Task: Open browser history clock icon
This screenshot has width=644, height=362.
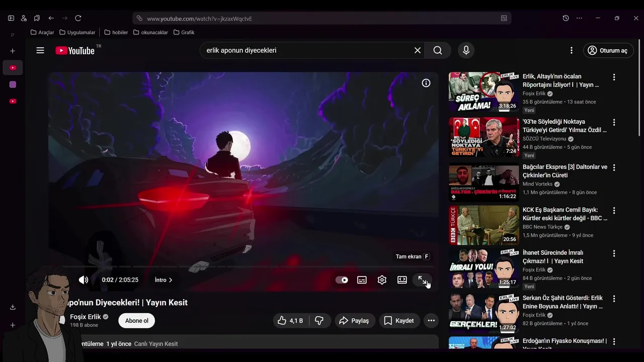Action: tap(566, 18)
